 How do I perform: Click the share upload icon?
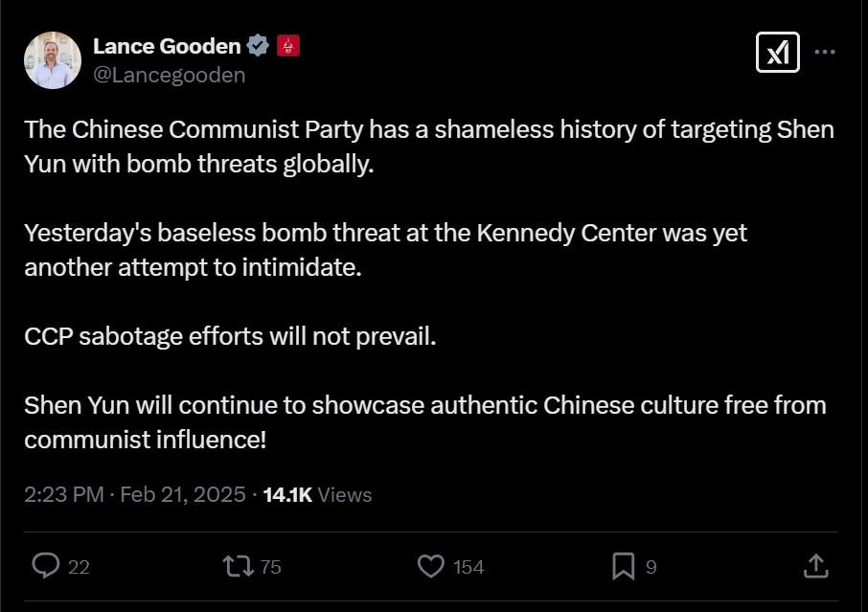coord(815,566)
